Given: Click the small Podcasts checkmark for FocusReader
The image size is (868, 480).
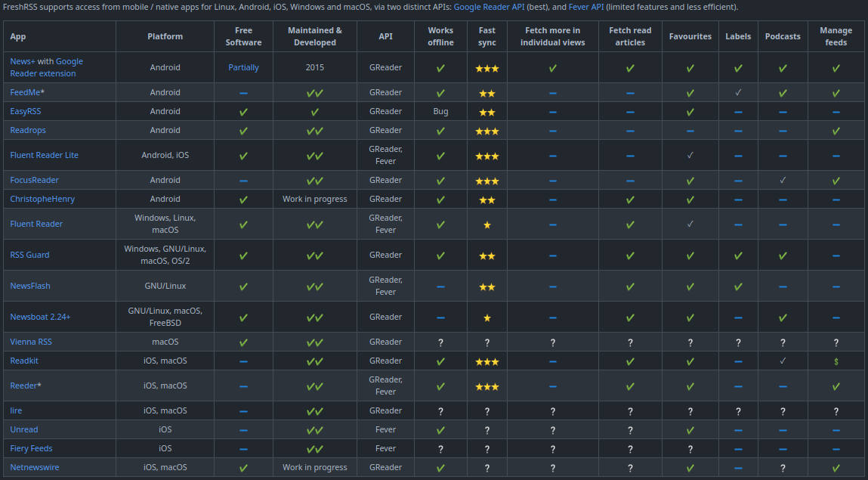Looking at the screenshot, I should (x=783, y=180).
